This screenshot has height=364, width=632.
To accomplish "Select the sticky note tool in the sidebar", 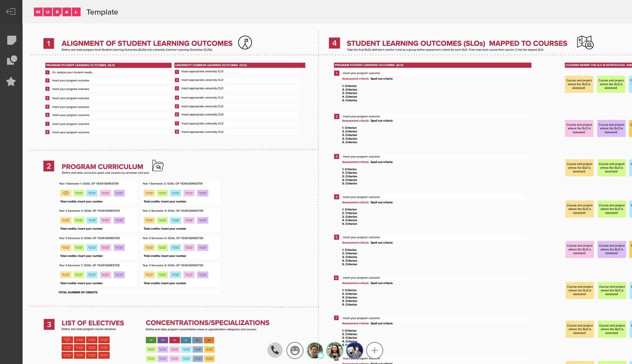I will tap(11, 40).
